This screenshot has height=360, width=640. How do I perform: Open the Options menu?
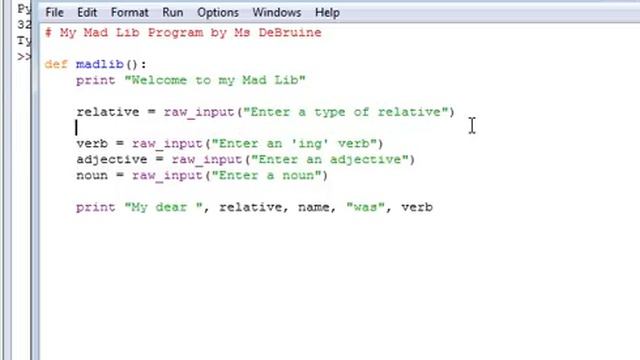pos(218,13)
